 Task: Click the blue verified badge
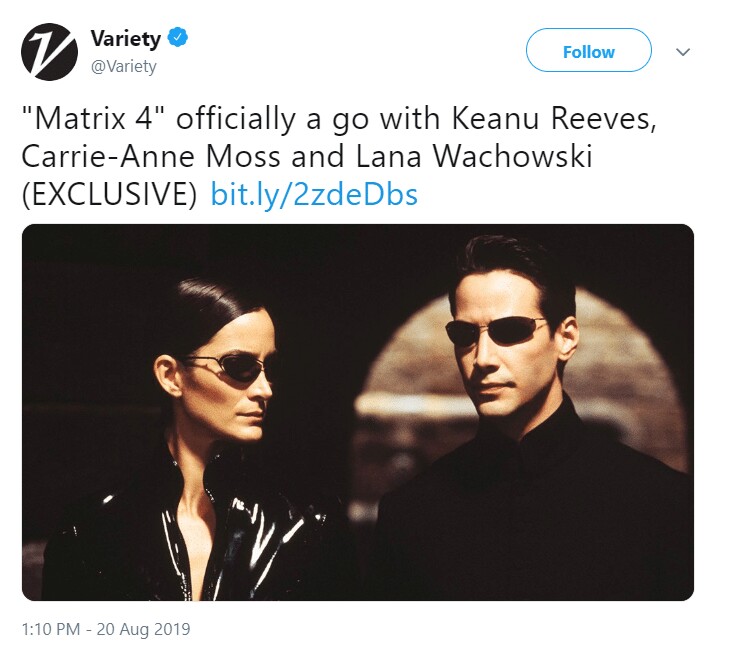[x=177, y=40]
